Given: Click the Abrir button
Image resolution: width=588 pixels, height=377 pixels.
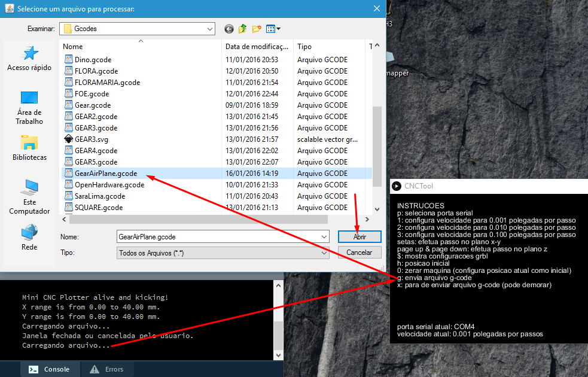Looking at the screenshot, I should [359, 237].
